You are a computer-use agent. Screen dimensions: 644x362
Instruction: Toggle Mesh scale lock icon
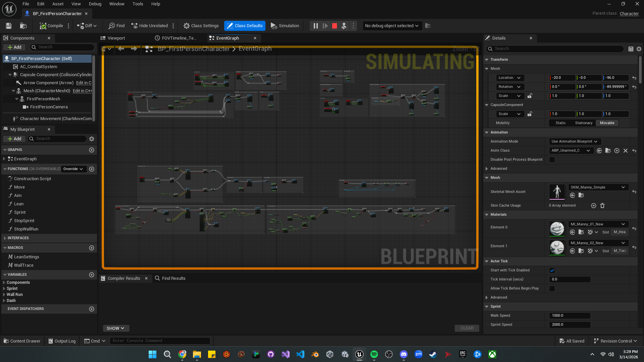coord(530,96)
